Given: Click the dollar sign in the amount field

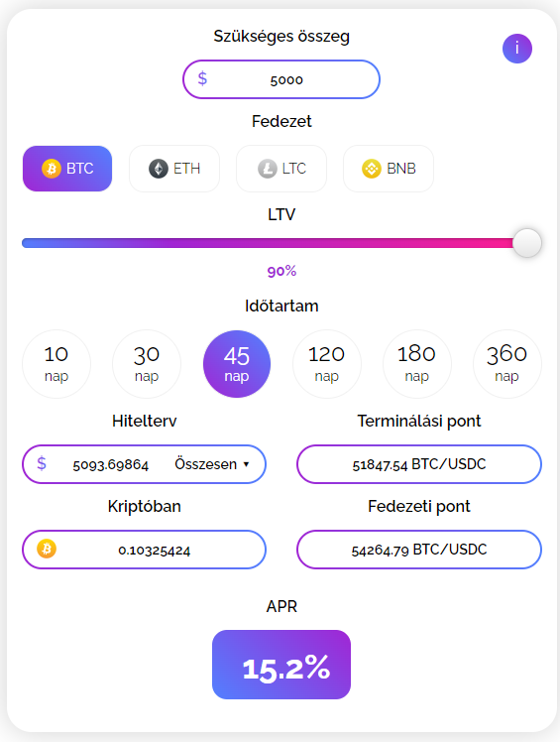Looking at the screenshot, I should pos(202,78).
